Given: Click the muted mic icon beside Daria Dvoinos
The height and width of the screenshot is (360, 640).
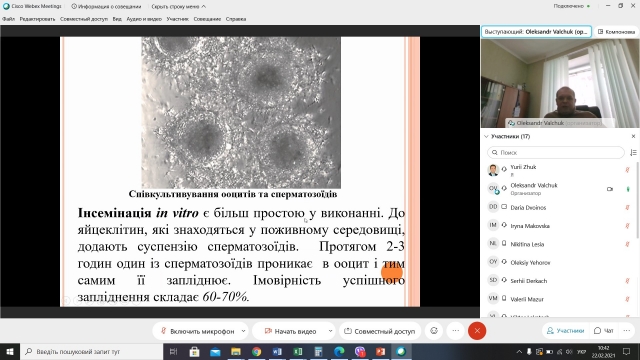Looking at the screenshot, I should [x=627, y=207].
